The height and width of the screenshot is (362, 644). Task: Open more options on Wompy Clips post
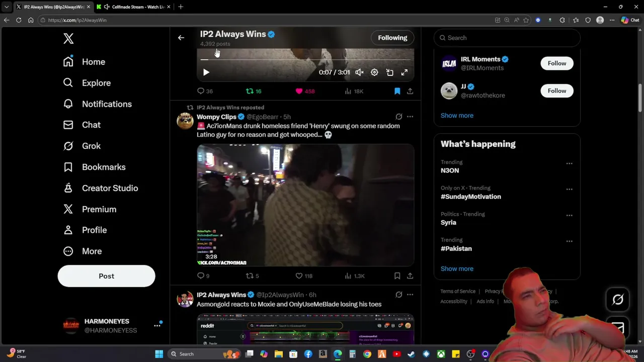point(410,117)
